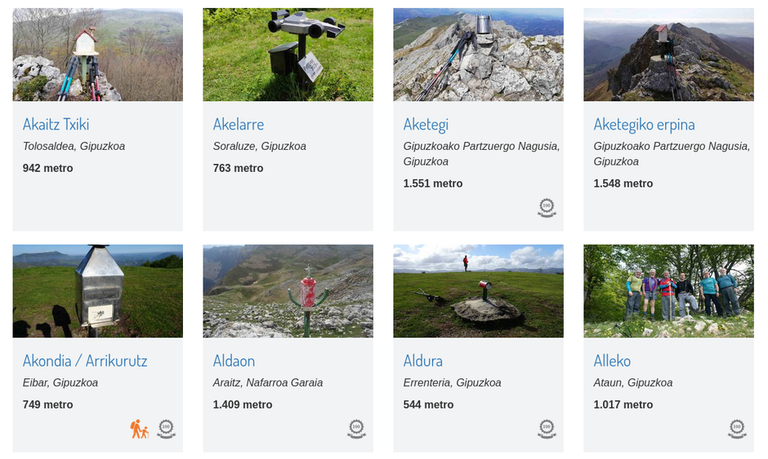Viewport: 768px width, 459px height.
Task: Select the Akondia / Arrikurutz title
Action: (x=85, y=361)
